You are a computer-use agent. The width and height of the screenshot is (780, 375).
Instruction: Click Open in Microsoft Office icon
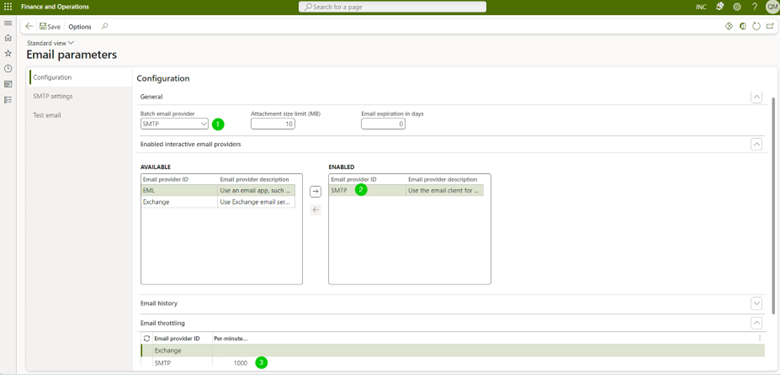point(743,26)
